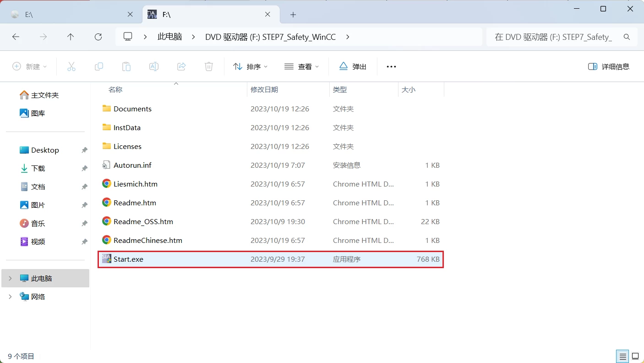644x363 pixels.
Task: Select the Licenses folder name
Action: point(127,146)
